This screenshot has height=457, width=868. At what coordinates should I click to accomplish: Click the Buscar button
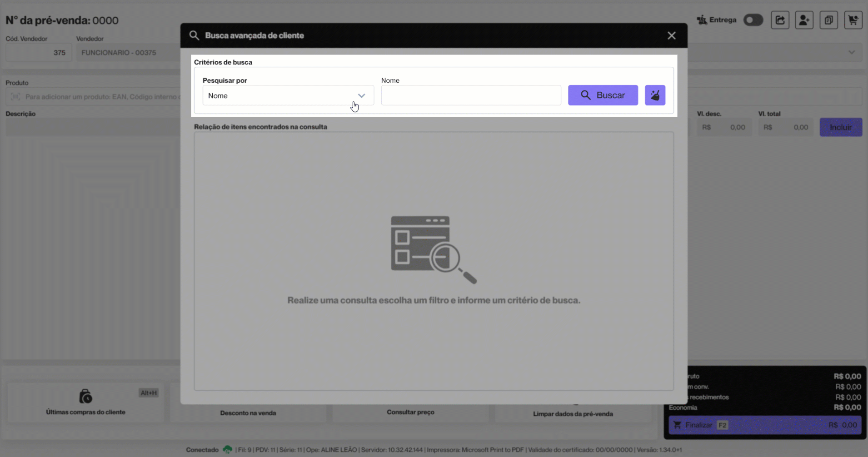point(603,95)
